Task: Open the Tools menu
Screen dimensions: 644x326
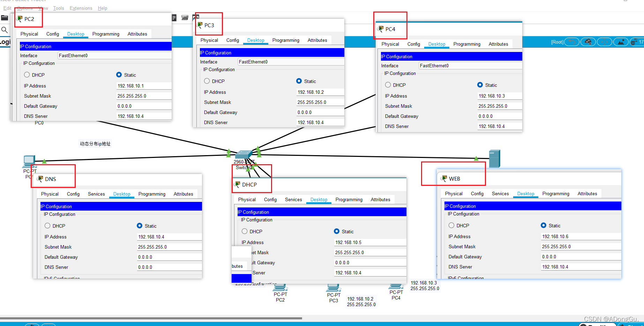Action: (59, 8)
